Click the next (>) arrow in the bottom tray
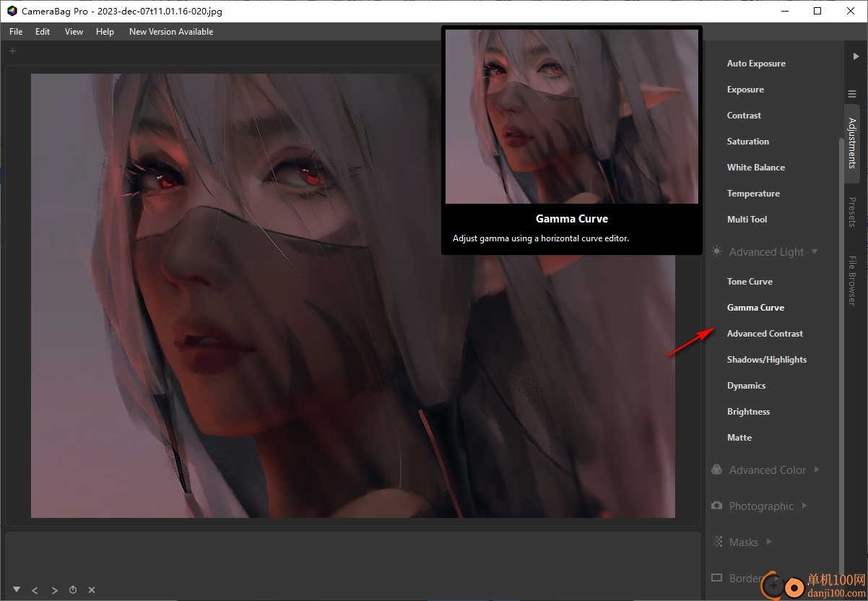The width and height of the screenshot is (868, 601). [54, 590]
